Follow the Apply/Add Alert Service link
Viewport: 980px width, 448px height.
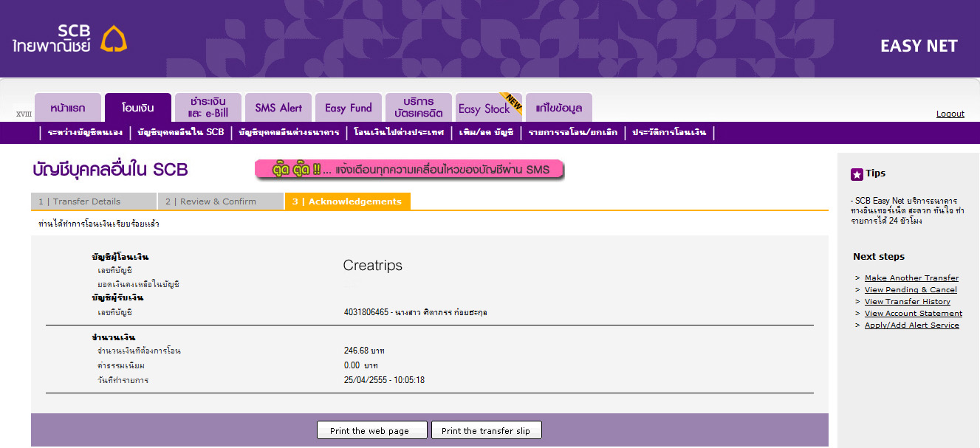tap(912, 325)
